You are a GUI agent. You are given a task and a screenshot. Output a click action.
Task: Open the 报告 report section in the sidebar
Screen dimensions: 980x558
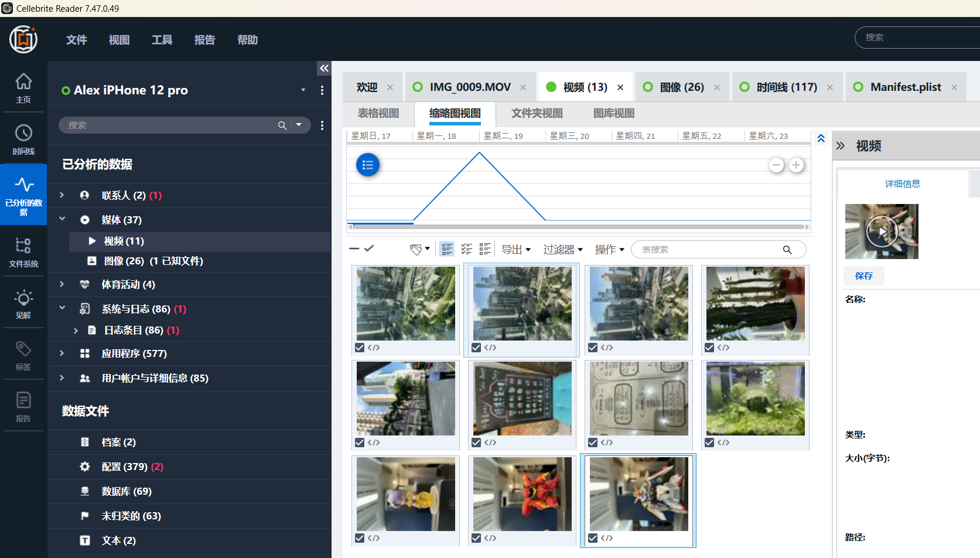23,406
